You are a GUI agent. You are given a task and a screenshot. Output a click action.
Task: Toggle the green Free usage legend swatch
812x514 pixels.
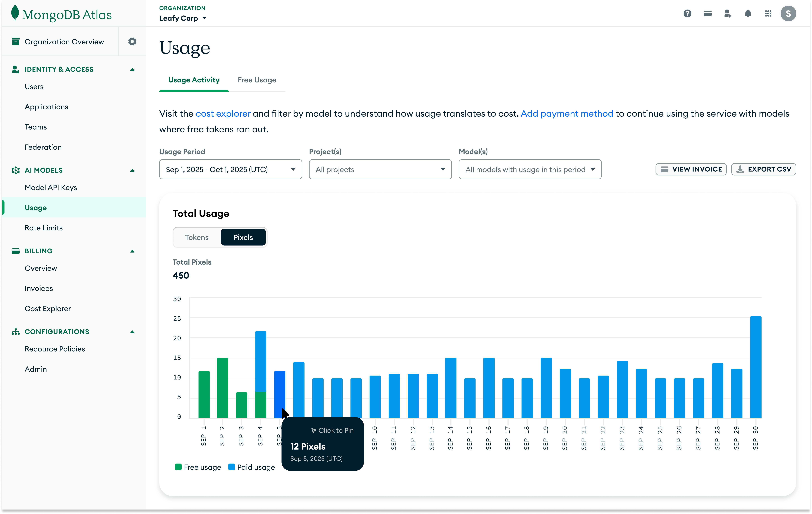coord(178,467)
